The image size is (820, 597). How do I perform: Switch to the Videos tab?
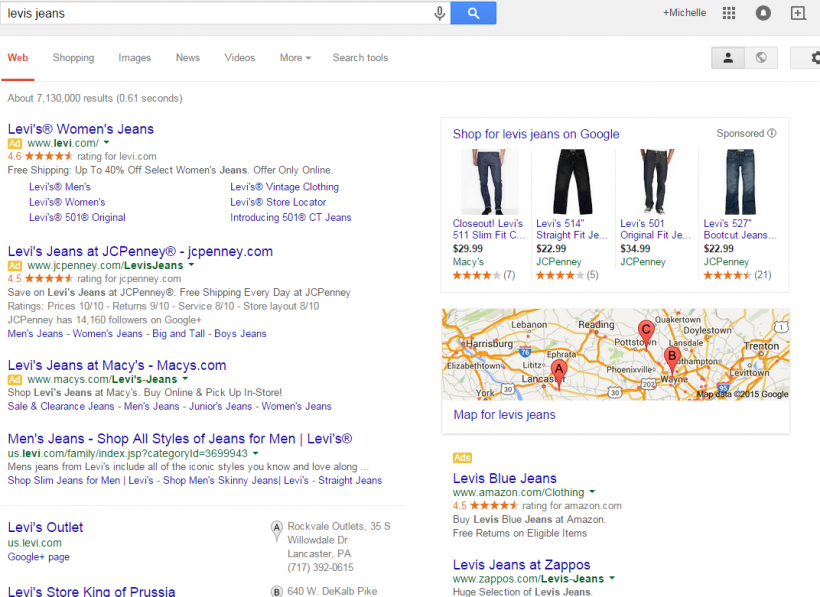[240, 58]
